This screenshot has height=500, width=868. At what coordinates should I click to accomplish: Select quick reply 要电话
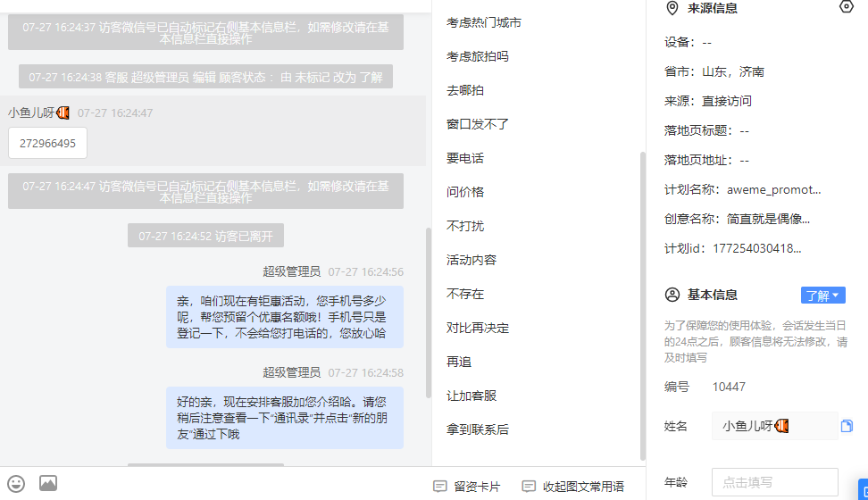click(465, 158)
